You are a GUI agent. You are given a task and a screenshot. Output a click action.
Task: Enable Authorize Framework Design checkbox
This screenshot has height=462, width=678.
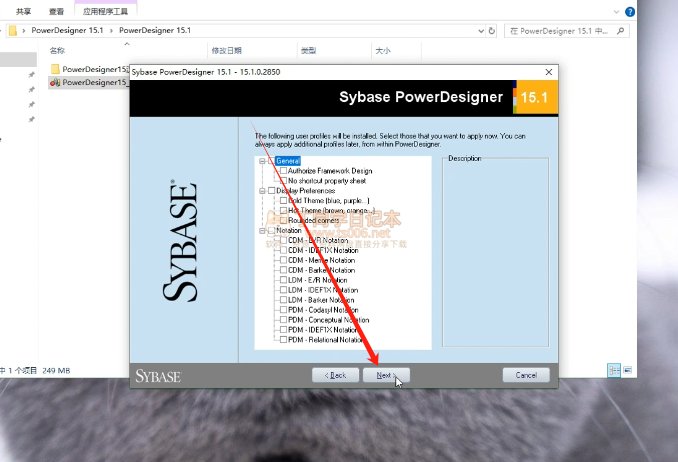coord(283,171)
